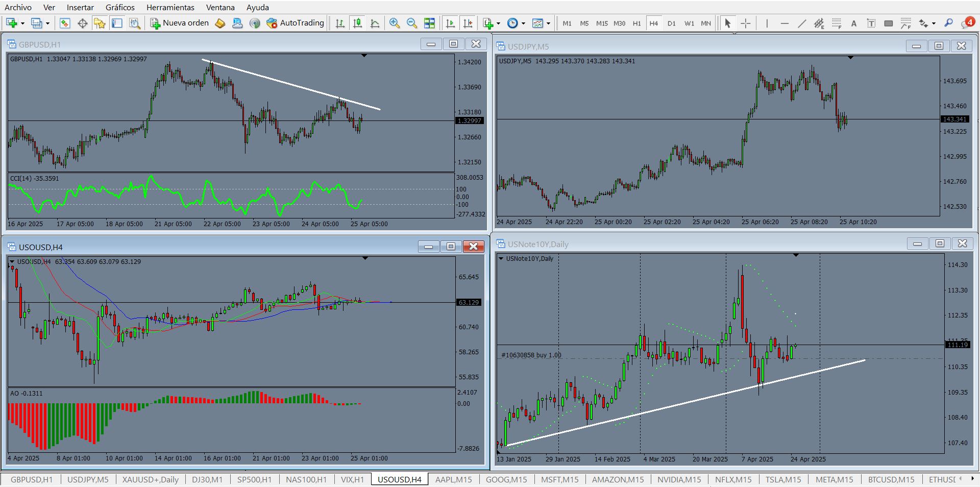Enable the chart auto-scroll button
980x487 pixels.
point(450,23)
